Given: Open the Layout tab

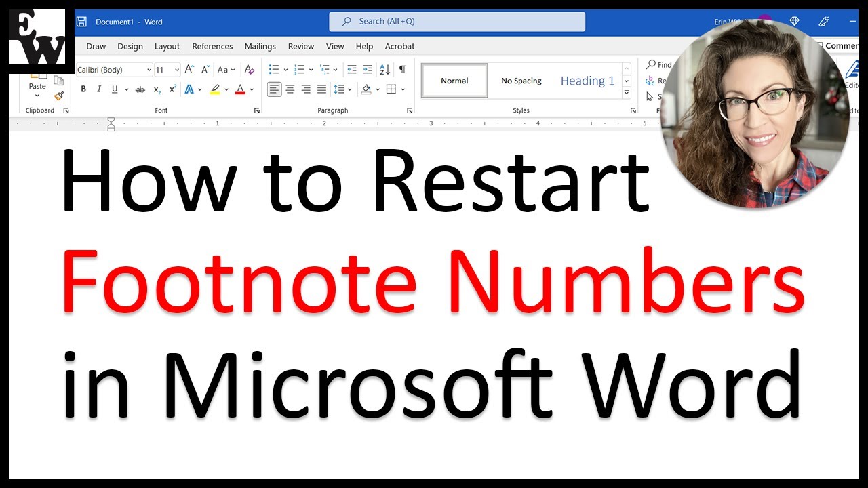Looking at the screenshot, I should pos(167,47).
